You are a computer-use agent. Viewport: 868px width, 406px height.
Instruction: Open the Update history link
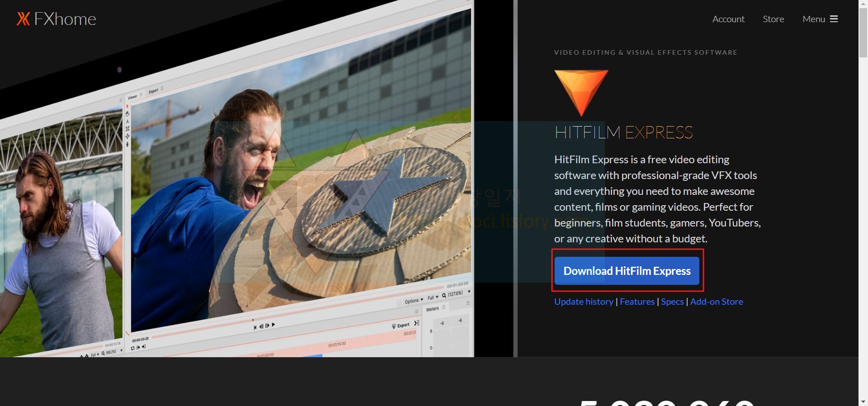pyautogui.click(x=584, y=302)
